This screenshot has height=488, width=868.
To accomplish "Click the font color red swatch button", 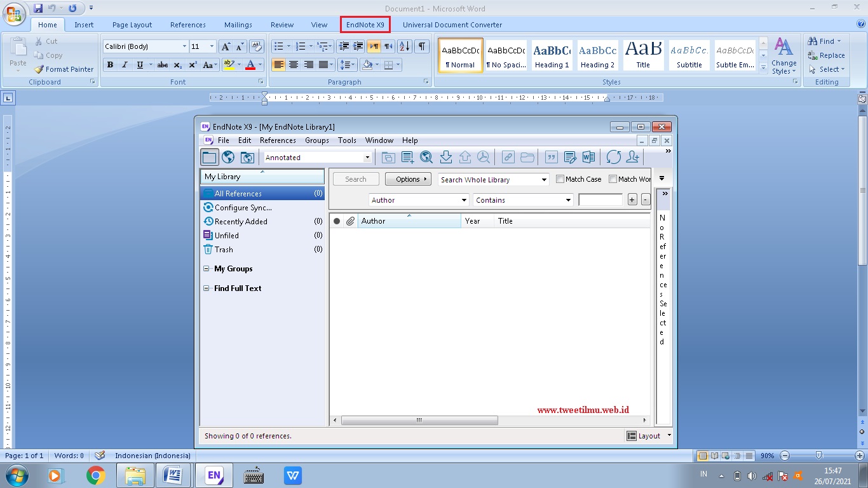I will (x=250, y=65).
